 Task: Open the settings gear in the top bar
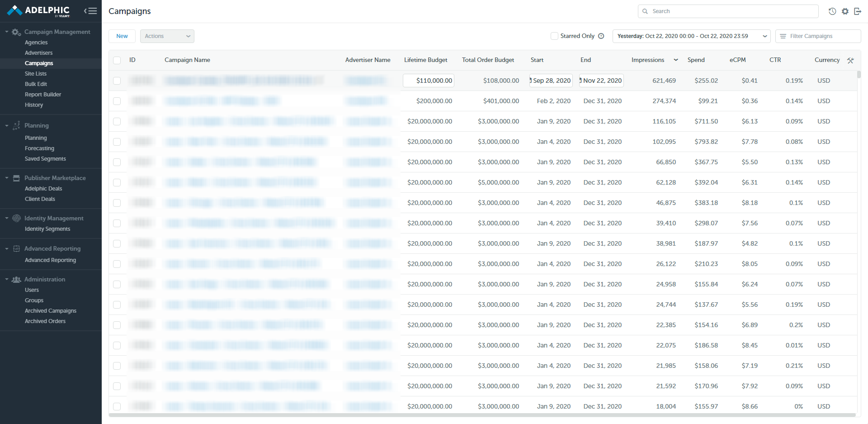coord(845,11)
